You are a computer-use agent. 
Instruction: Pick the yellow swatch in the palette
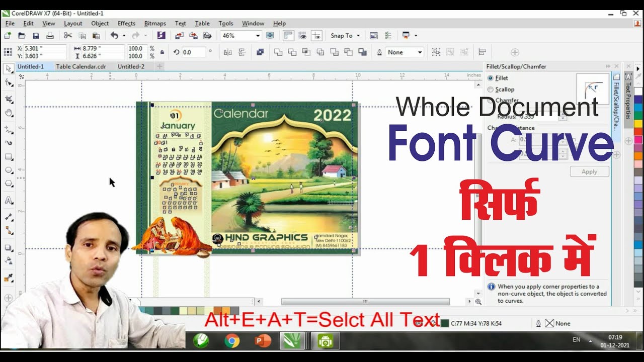coord(638,124)
